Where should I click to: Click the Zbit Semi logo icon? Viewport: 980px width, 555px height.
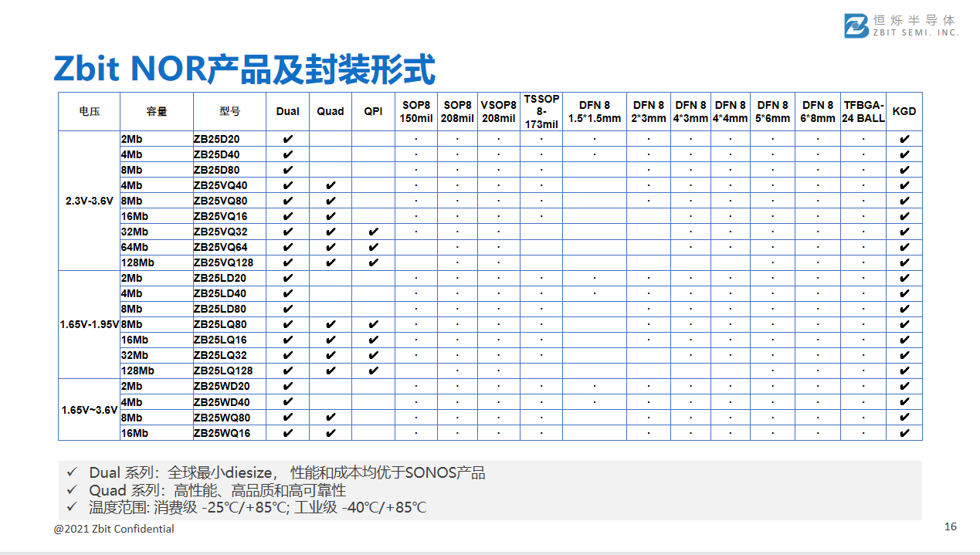point(856,25)
